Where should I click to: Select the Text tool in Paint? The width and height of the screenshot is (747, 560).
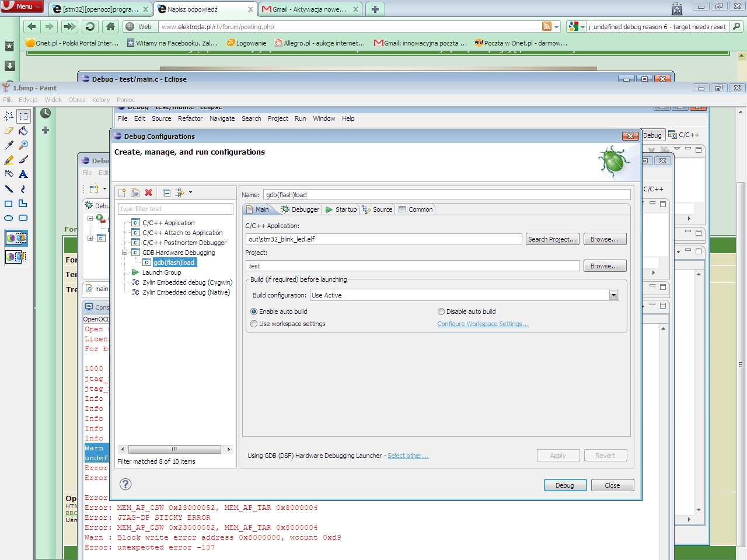[23, 174]
